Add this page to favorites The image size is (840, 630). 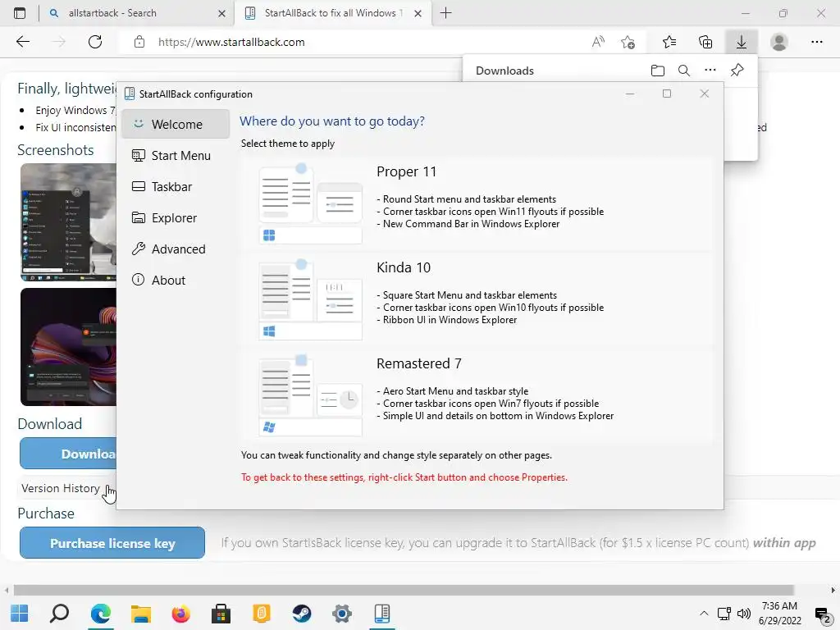(x=628, y=42)
